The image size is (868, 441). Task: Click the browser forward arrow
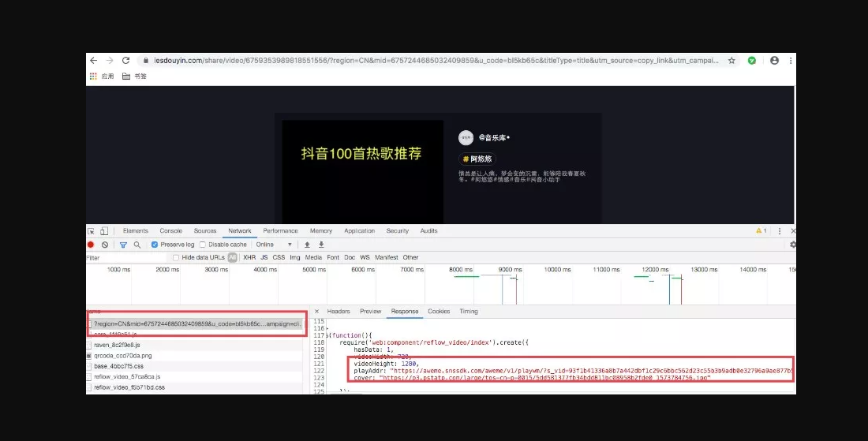tap(110, 60)
